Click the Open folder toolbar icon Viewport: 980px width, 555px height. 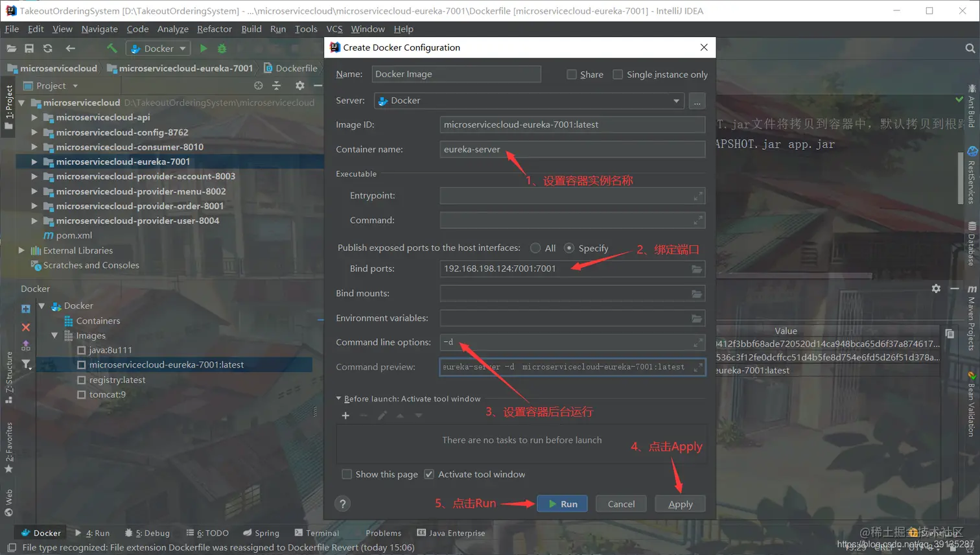11,49
